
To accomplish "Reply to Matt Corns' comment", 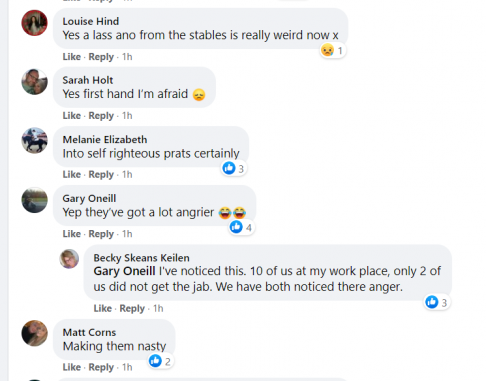I will 101,367.
